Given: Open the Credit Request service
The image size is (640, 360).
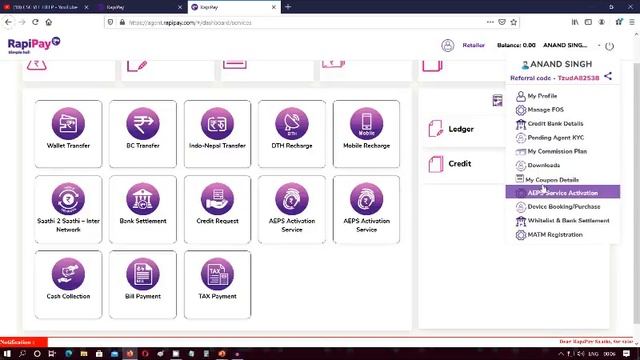Looking at the screenshot, I should coord(217,209).
